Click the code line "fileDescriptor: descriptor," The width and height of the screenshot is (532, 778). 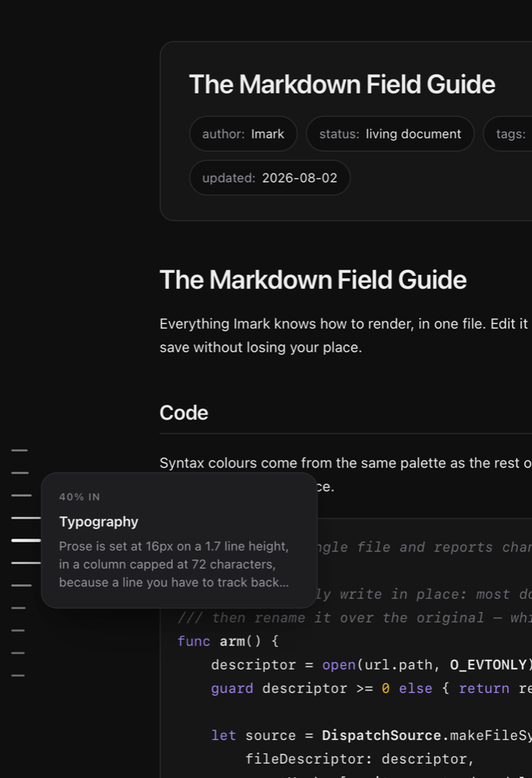[x=360, y=759]
